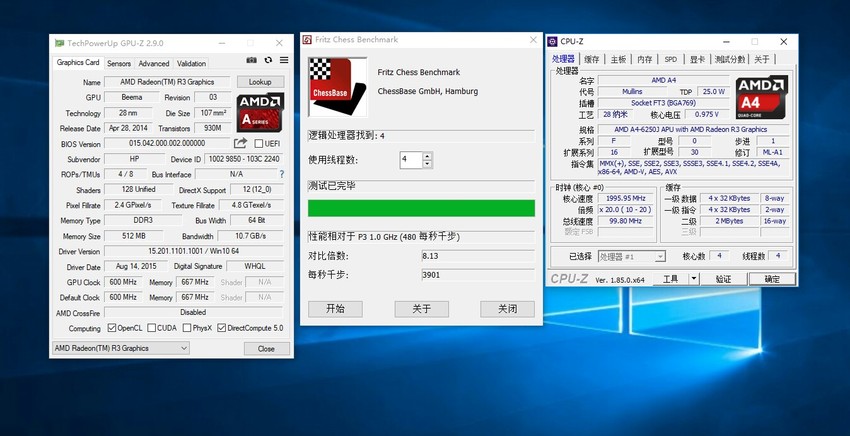Select the 显卡 tab in CPU-Z
Viewport: 850px width, 436px height.
pos(697,59)
